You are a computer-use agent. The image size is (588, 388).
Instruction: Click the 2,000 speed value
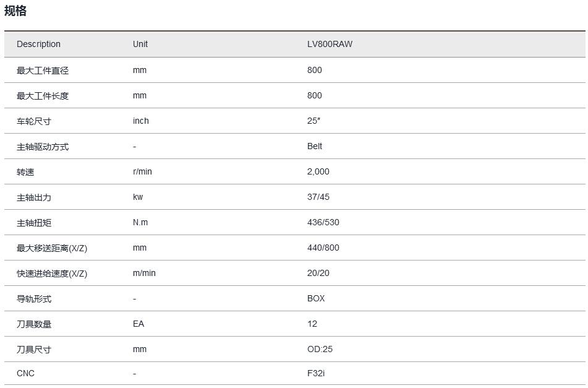click(318, 171)
